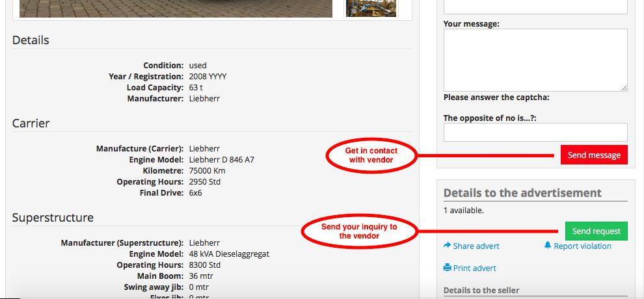The width and height of the screenshot is (644, 299).
Task: Click the input field above Your message
Action: (x=535, y=6)
